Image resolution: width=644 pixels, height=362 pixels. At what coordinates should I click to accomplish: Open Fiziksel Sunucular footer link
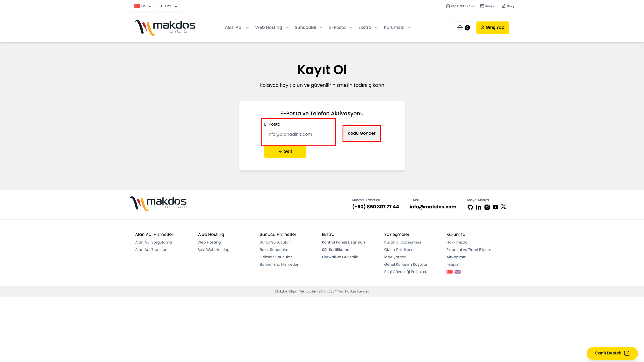[276, 257]
